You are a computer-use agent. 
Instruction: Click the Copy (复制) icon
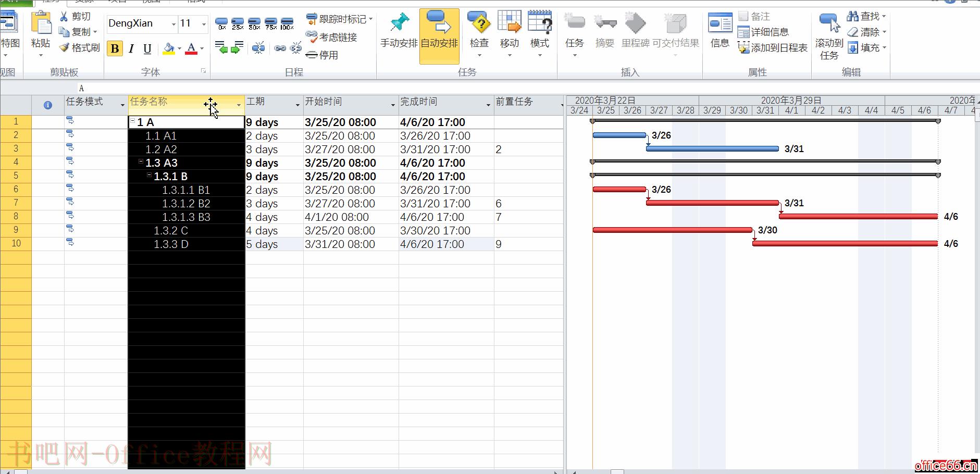(x=64, y=32)
